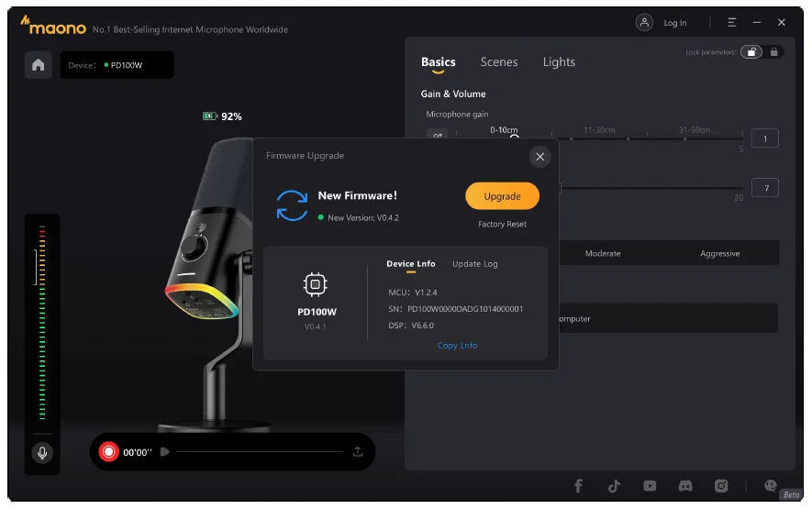
Task: Click the user account avatar icon
Action: pyautogui.click(x=645, y=23)
